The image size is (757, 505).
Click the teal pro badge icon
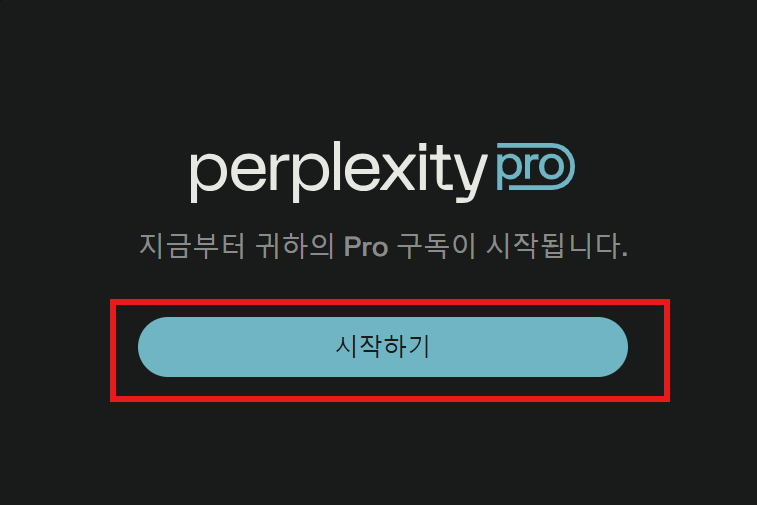tap(535, 167)
